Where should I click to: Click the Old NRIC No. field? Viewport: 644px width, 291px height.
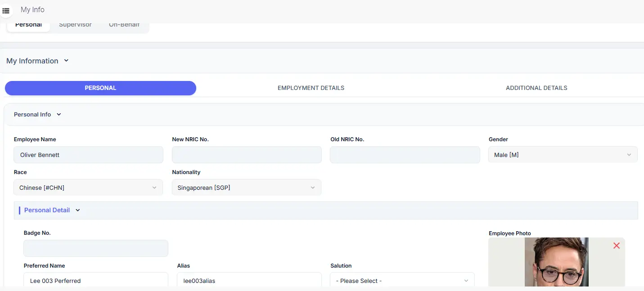(x=405, y=155)
